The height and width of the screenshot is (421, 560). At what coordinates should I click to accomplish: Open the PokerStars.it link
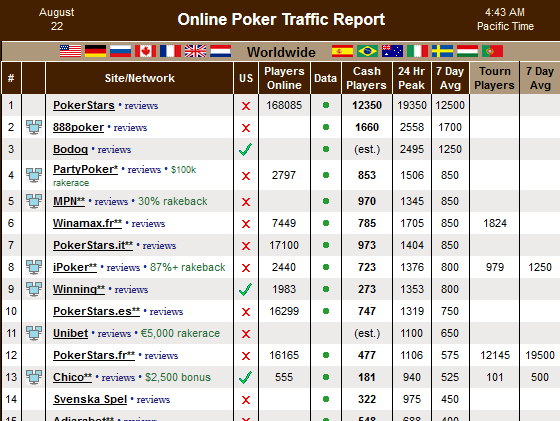click(93, 245)
